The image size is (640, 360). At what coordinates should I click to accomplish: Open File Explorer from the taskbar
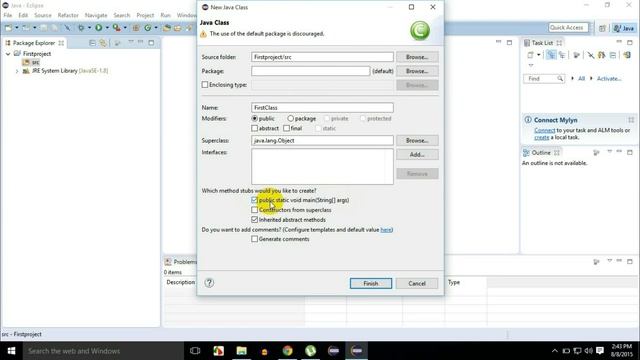(x=242, y=351)
